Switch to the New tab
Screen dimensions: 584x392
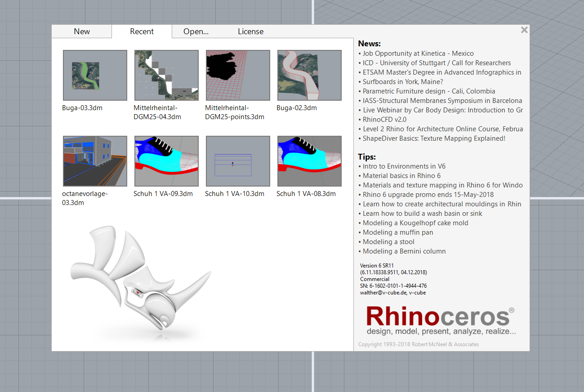[x=82, y=31]
